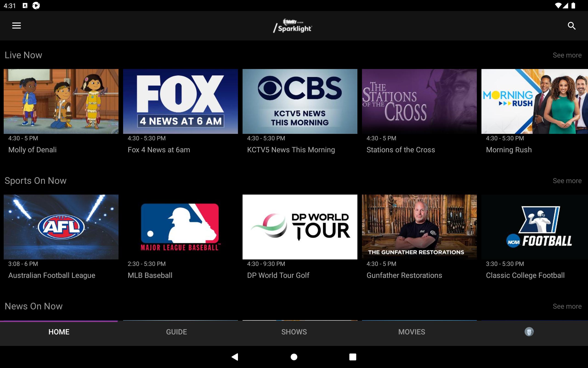Screen dimensions: 588x368
Task: Open Morning Rush thumbnail
Action: click(534, 101)
